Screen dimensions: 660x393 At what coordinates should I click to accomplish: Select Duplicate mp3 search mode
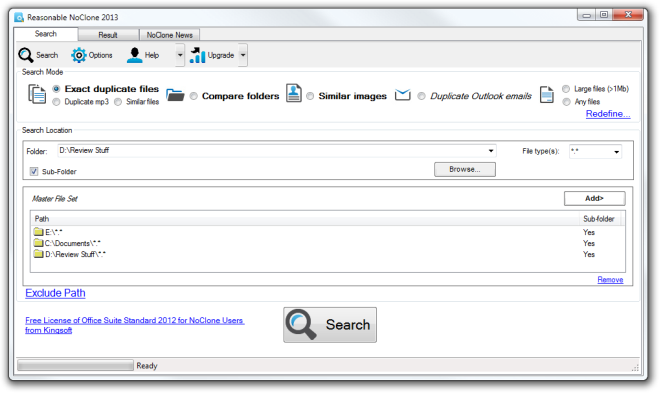(56, 102)
